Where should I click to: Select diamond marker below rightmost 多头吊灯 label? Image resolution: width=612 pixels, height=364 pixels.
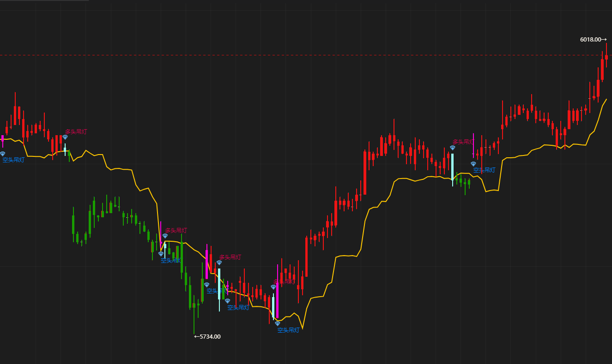pos(453,148)
